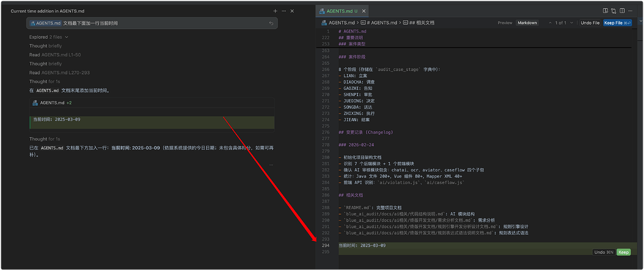The width and height of the screenshot is (644, 270).
Task: Click the chat title 'Current time addition in AGENTS.md'
Action: pos(48,11)
